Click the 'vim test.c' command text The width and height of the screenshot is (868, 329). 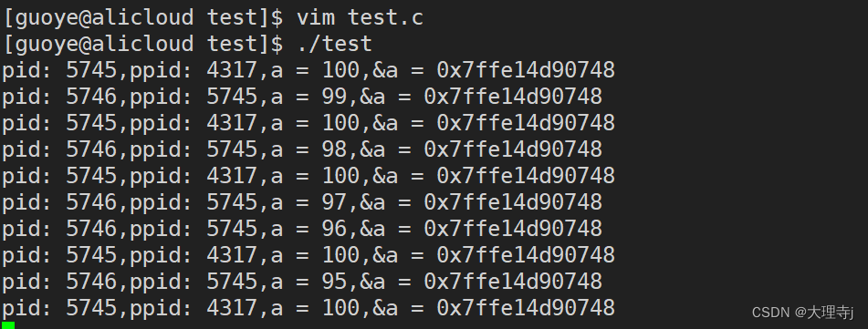(x=360, y=17)
